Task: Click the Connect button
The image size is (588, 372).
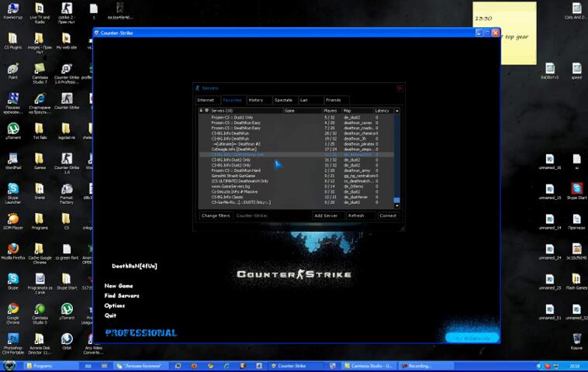Action: [x=388, y=215]
